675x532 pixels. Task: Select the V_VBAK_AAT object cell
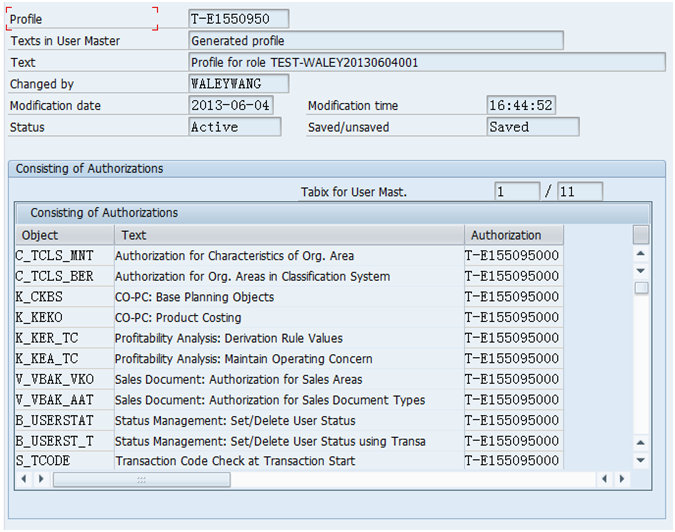coord(64,400)
